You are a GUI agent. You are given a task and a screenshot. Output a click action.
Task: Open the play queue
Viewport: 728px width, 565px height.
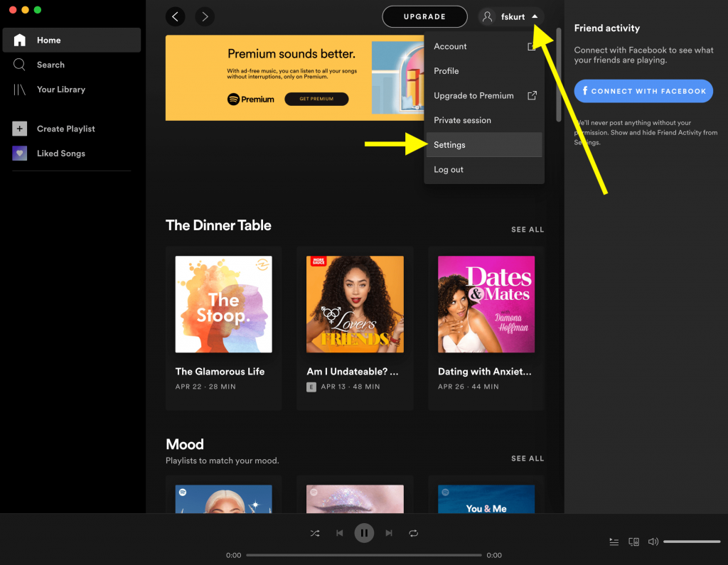coord(614,542)
